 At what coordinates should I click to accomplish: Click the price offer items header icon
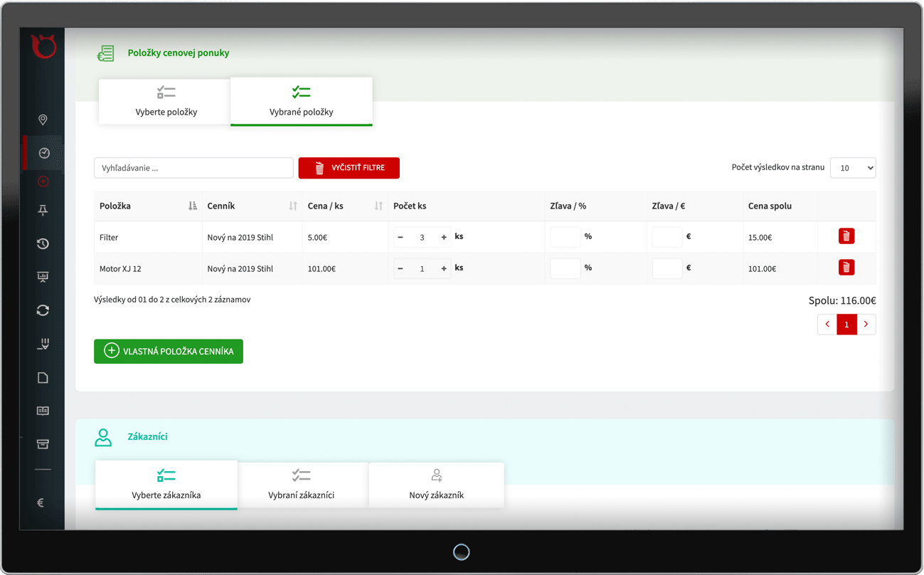(106, 53)
